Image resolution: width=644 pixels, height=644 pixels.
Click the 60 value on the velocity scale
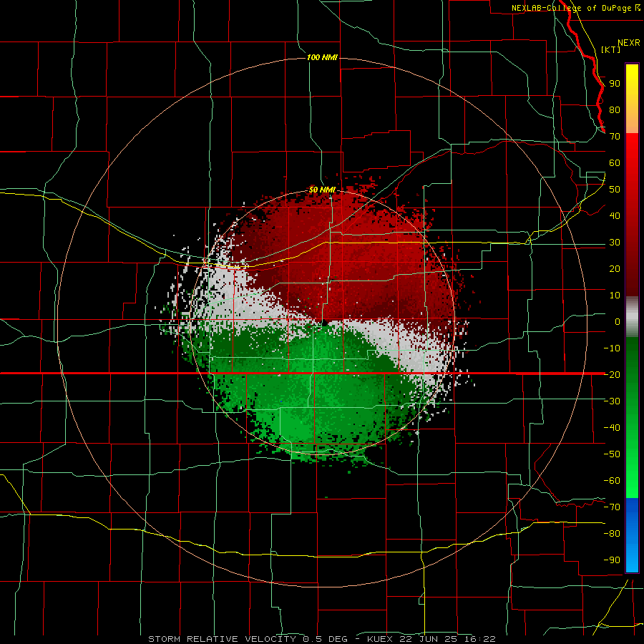615,163
